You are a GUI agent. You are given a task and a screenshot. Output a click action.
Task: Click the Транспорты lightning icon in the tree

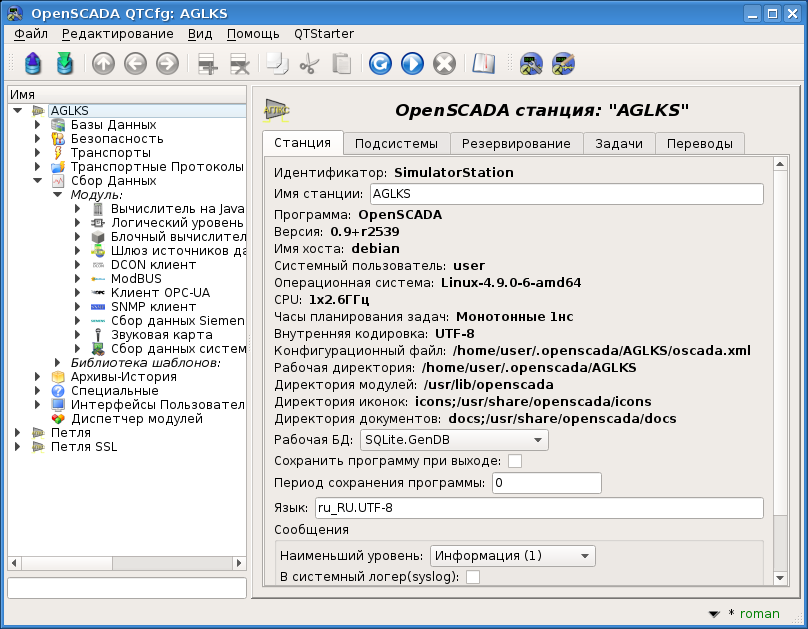coord(58,152)
